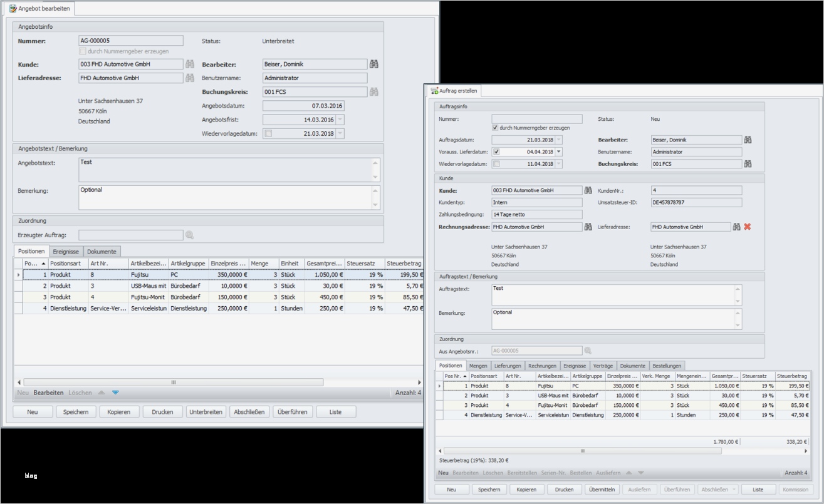The width and height of the screenshot is (824, 504).
Task: Enable Wiedervorlagedatum checkbox in Angebotsinfo
Action: pyautogui.click(x=269, y=133)
